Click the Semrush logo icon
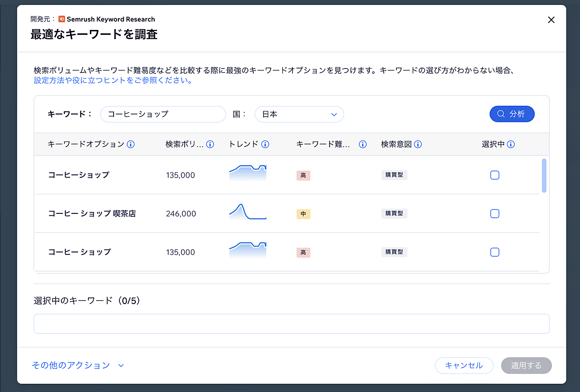Viewport: 580px width, 392px height. tap(62, 19)
